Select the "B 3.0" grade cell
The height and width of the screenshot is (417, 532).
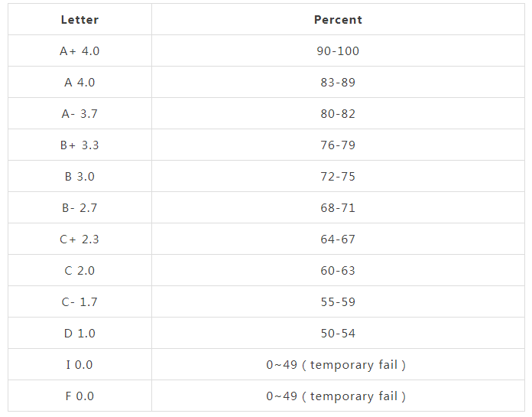79,177
